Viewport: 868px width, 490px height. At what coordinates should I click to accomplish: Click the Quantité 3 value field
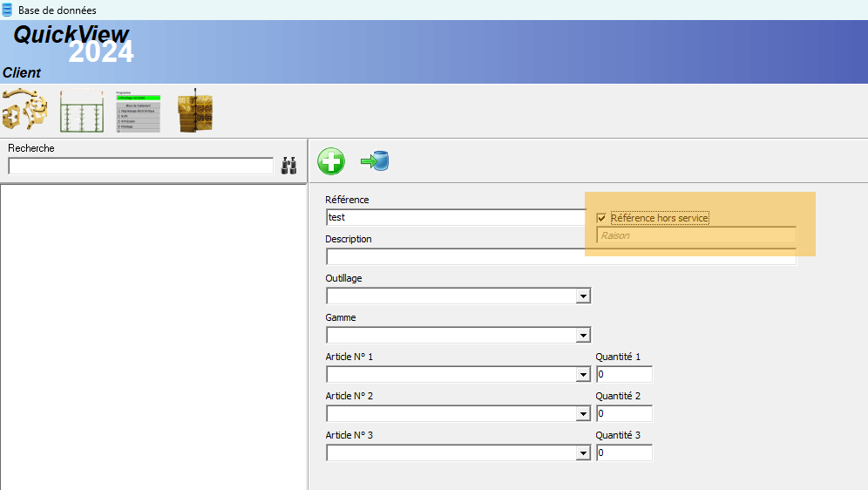(x=624, y=453)
